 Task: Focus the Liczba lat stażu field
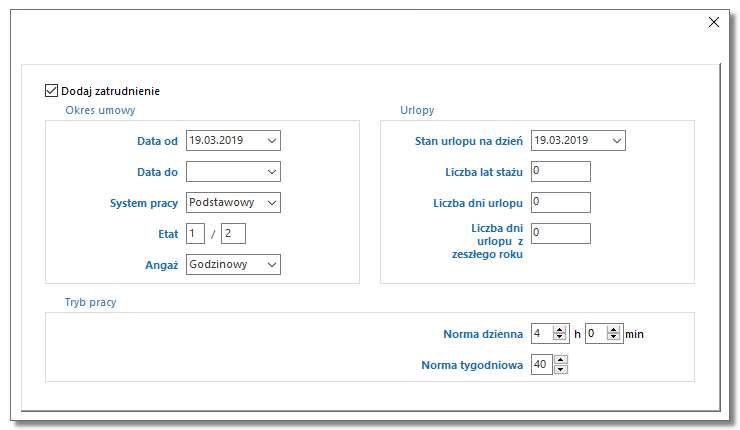(x=561, y=171)
